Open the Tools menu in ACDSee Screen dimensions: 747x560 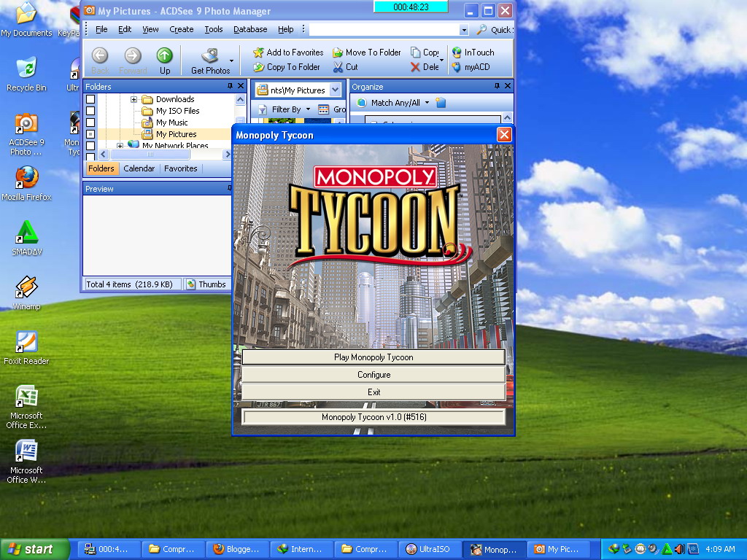point(214,29)
